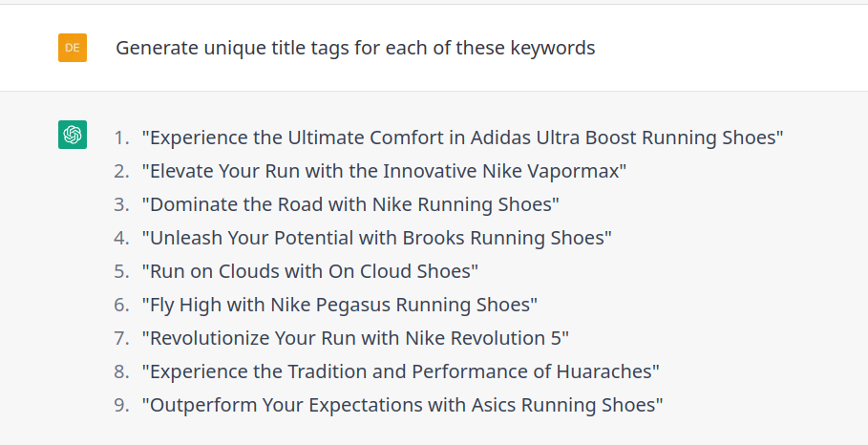Click the Brooks Running Shoes title line
This screenshot has height=445, width=868.
(376, 238)
